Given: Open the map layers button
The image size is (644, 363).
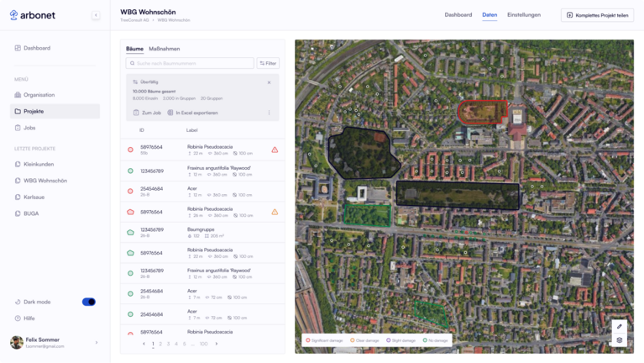Looking at the screenshot, I should (x=620, y=340).
